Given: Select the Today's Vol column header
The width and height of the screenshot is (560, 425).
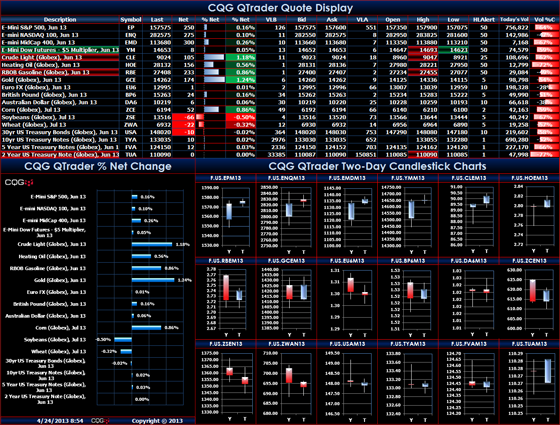Looking at the screenshot, I should point(514,20).
